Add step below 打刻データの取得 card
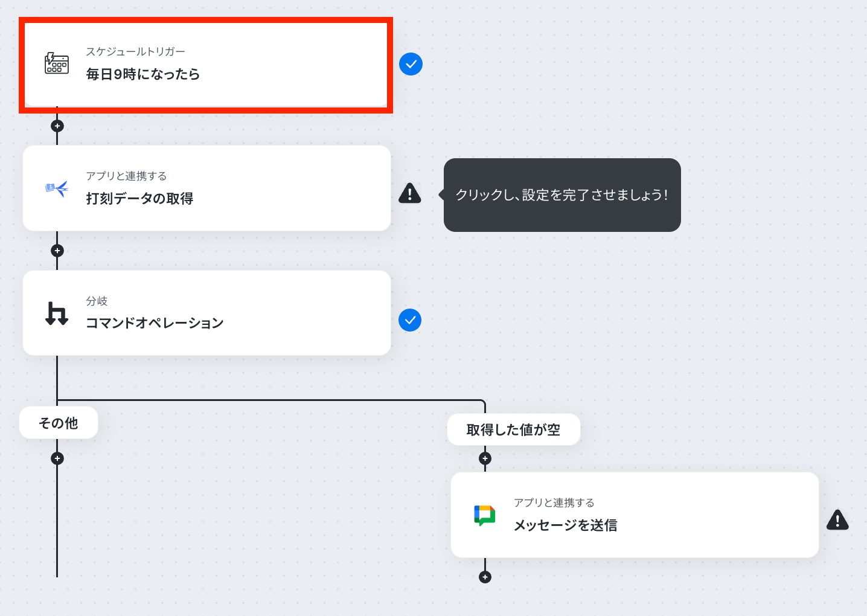867x616 pixels. point(57,251)
